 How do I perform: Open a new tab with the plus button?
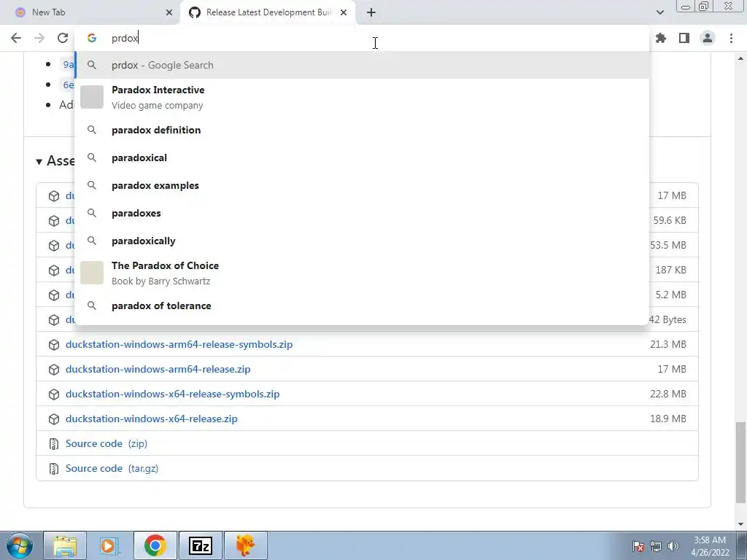tap(371, 12)
